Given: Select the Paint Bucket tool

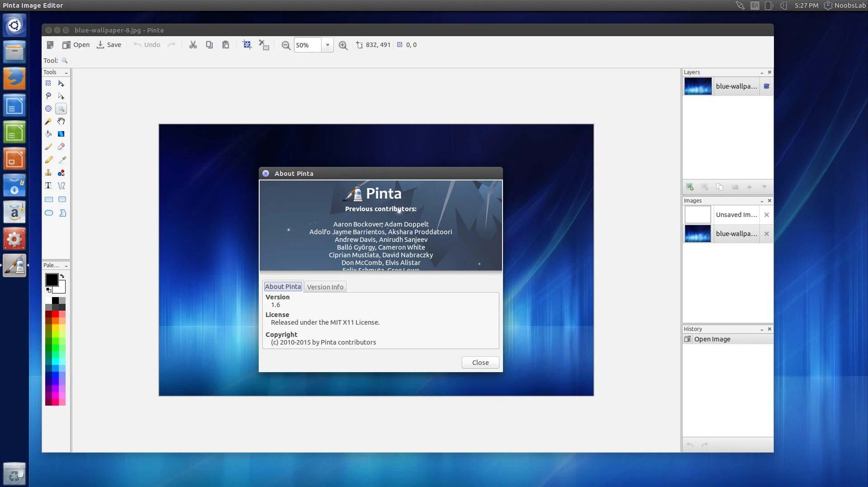Looking at the screenshot, I should pos(48,134).
